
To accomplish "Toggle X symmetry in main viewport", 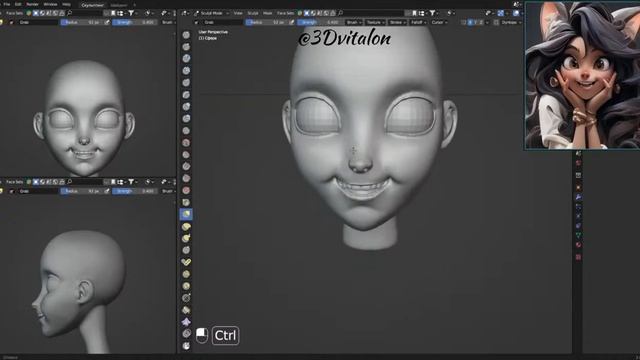I will (470, 22).
